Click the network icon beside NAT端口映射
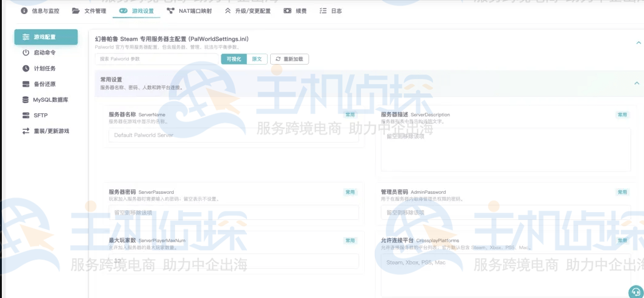The width and height of the screenshot is (644, 298). click(x=170, y=11)
